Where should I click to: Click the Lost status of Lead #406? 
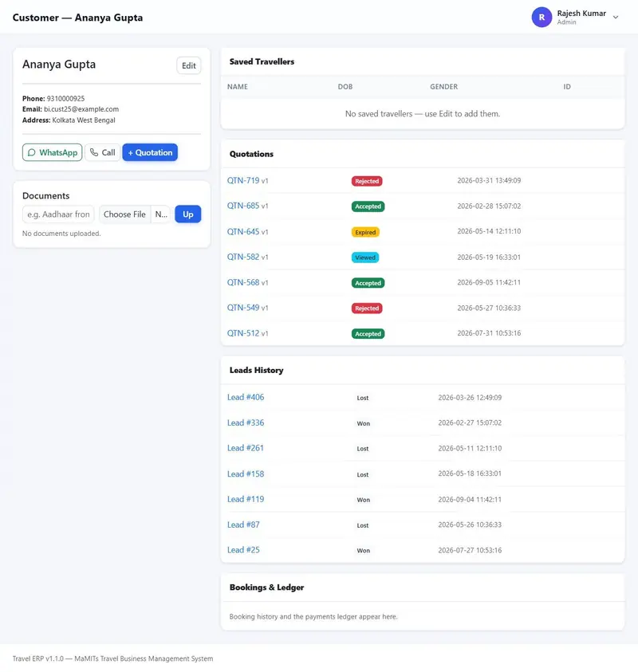pos(363,398)
